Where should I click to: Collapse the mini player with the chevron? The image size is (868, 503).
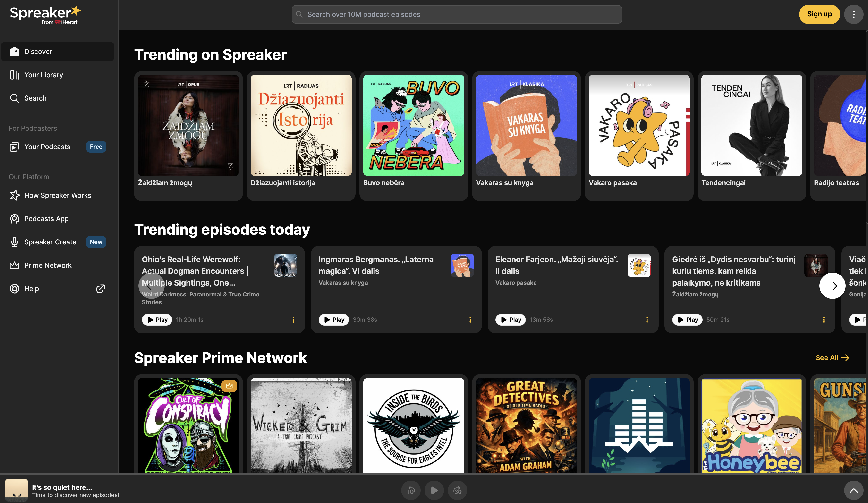853,490
